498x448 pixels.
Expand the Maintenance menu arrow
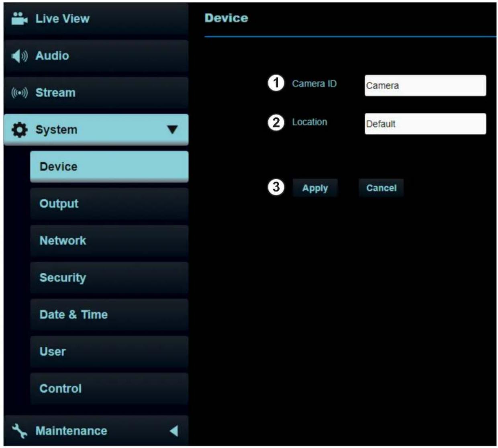[x=173, y=431]
